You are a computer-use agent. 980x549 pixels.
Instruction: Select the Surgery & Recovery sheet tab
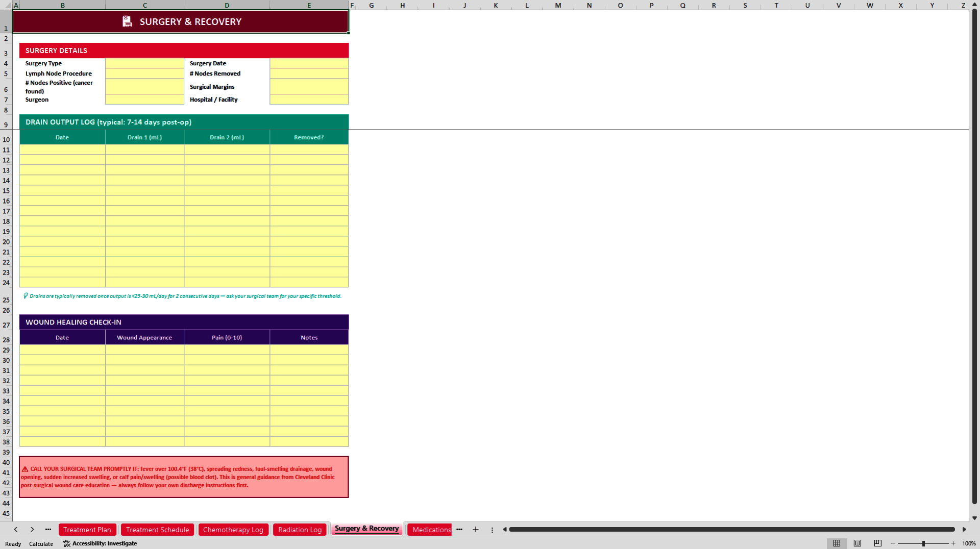[366, 529]
